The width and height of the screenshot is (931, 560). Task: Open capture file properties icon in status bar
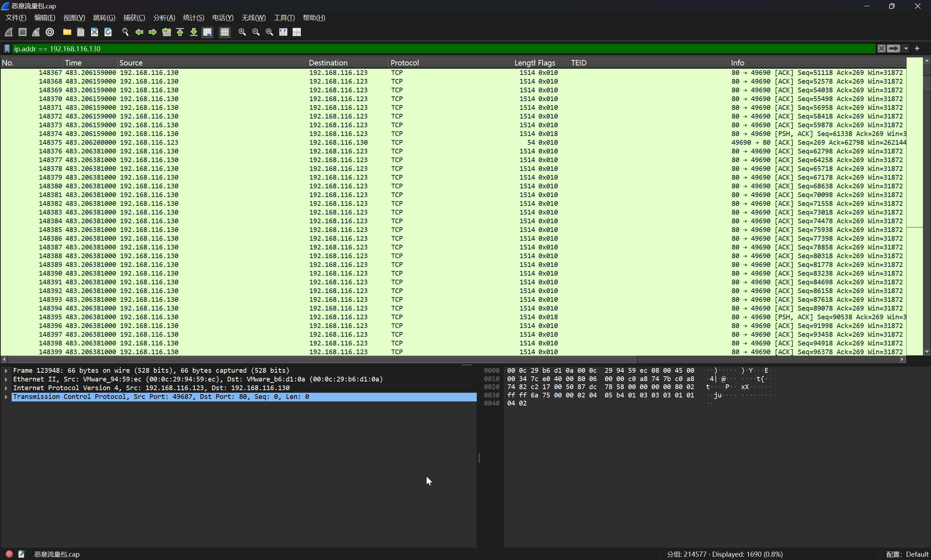pyautogui.click(x=21, y=554)
